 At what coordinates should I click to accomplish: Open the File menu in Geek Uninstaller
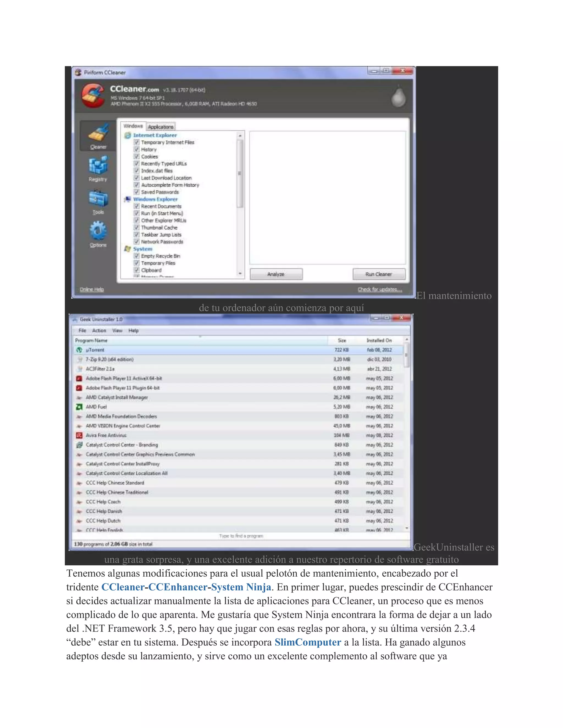[82, 331]
